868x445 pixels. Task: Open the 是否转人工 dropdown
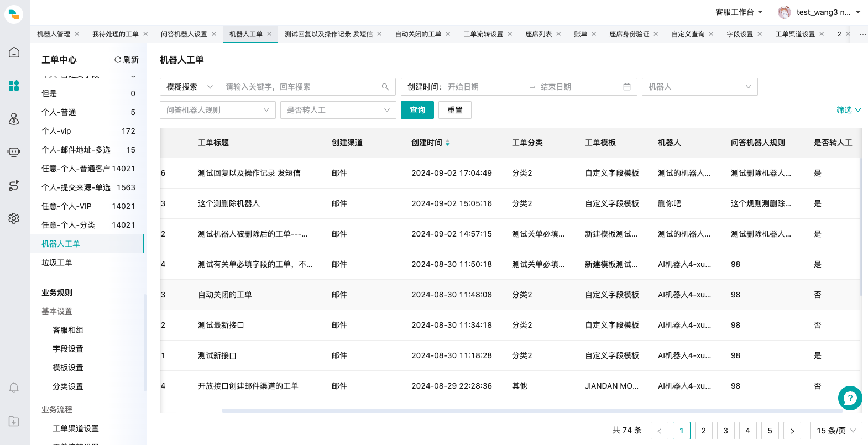click(338, 110)
